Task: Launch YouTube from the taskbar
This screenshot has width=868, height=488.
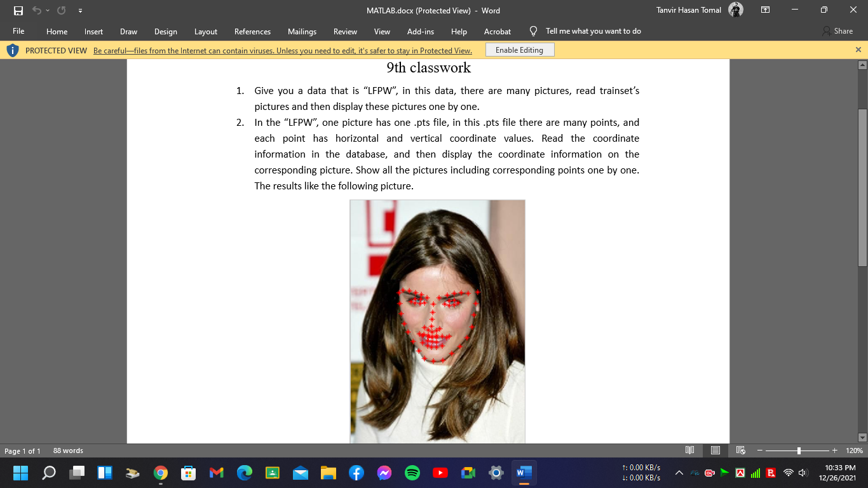Action: 440,473
